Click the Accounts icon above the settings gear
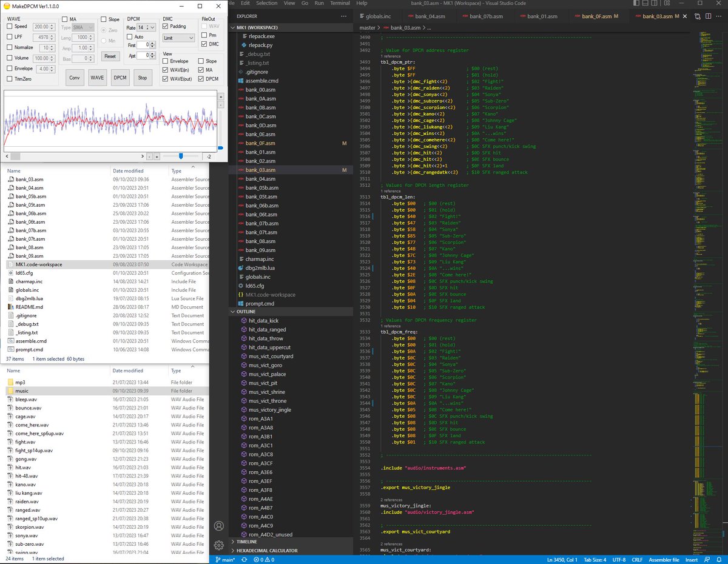The height and width of the screenshot is (564, 728). pos(218,526)
